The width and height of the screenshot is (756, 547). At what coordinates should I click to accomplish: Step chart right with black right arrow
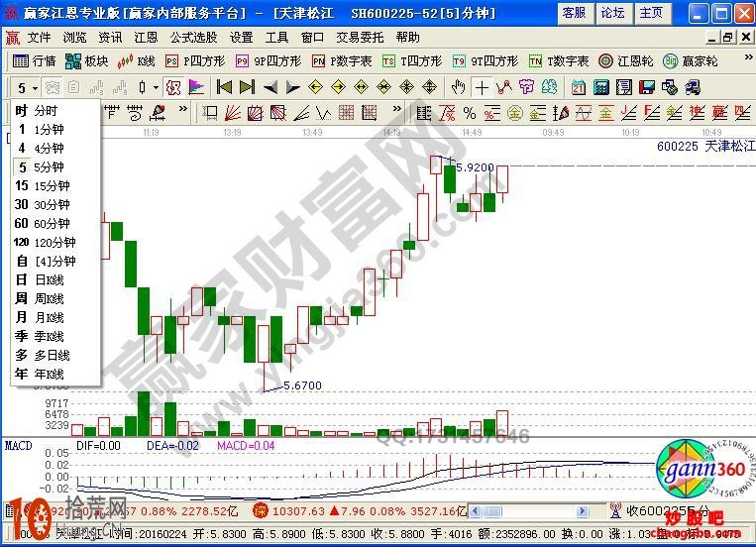(x=292, y=87)
